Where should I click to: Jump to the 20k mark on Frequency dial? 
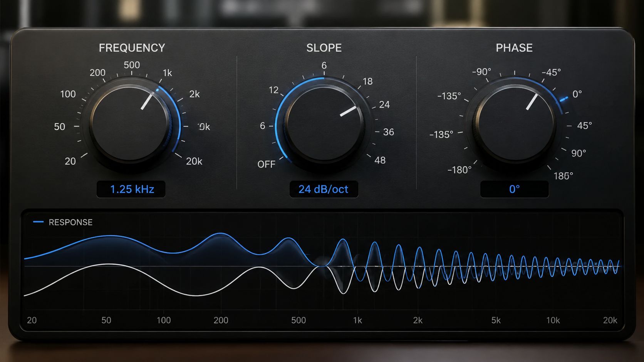click(194, 161)
